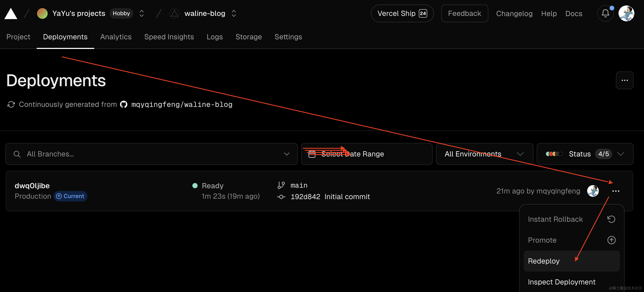Choose Inspect Deployment in the menu

point(561,282)
